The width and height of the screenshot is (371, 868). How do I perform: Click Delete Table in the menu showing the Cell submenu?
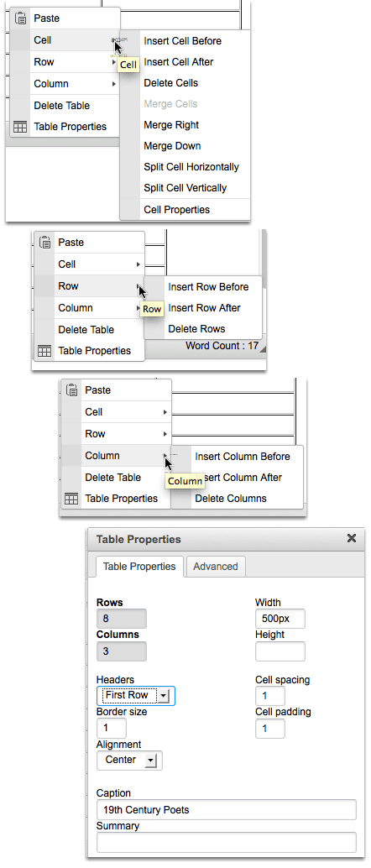click(61, 106)
